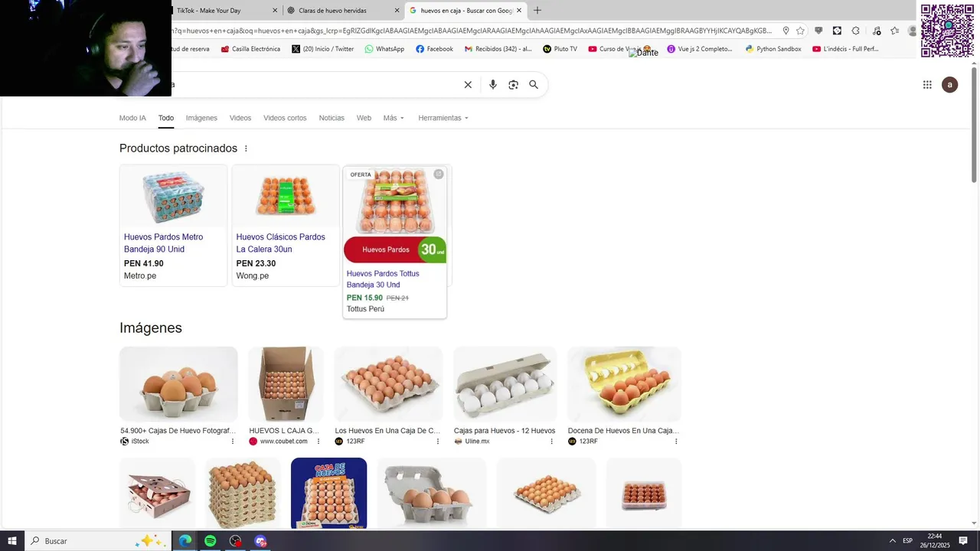The image size is (980, 551).
Task: Bookmark this page with star icon
Action: [800, 31]
